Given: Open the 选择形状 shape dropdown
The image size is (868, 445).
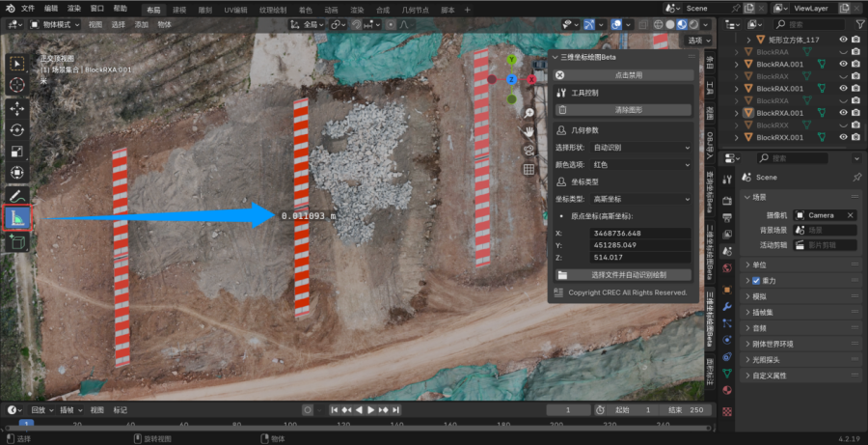Looking at the screenshot, I should pos(641,148).
